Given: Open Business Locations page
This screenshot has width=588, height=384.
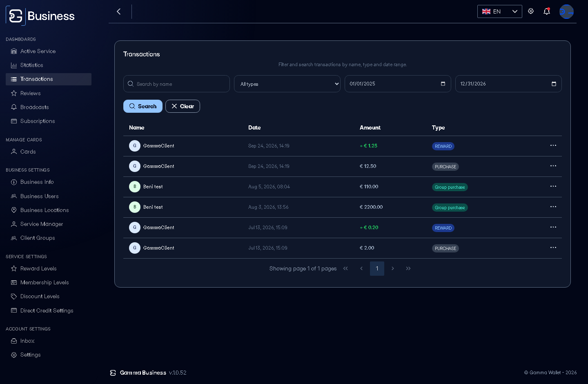Looking at the screenshot, I should pyautogui.click(x=49, y=210).
